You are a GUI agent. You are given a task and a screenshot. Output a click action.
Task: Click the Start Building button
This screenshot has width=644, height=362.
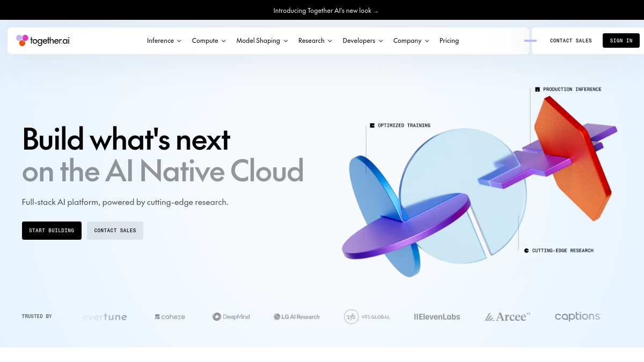point(52,231)
